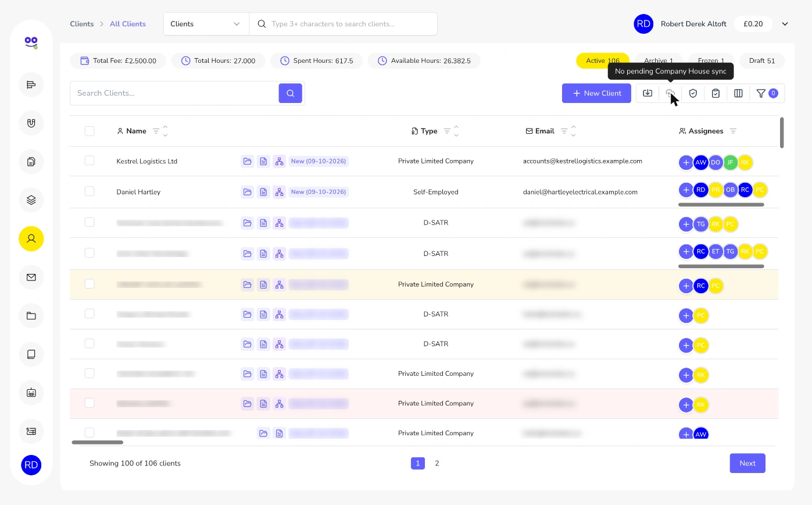Tick the checkbox for Kestrel Logistics Ltd
Screen dimensions: 812x505
[x=90, y=161]
